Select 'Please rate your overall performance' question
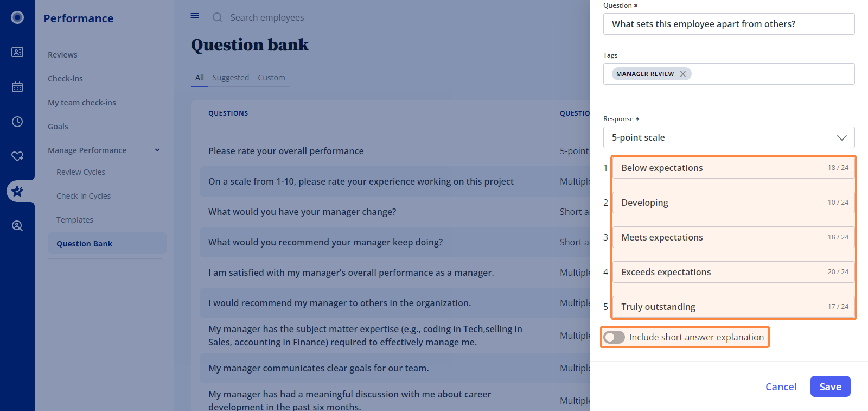The height and width of the screenshot is (411, 868). (286, 151)
